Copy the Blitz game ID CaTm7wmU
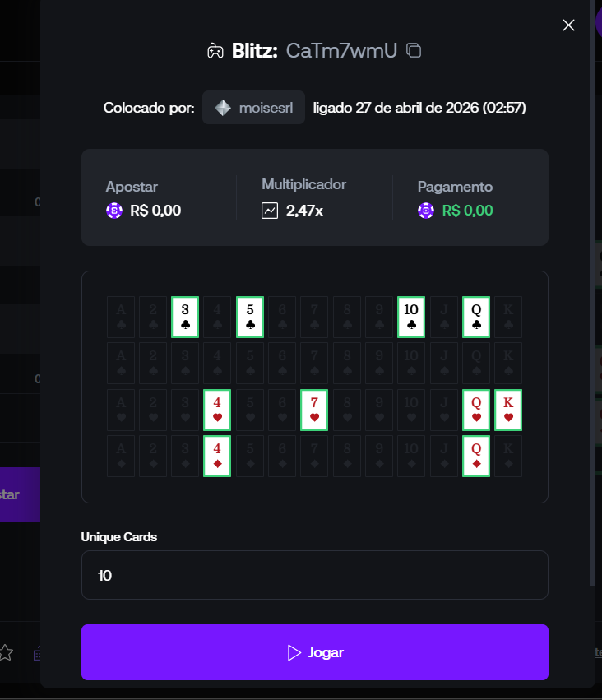602x700 pixels. point(414,50)
